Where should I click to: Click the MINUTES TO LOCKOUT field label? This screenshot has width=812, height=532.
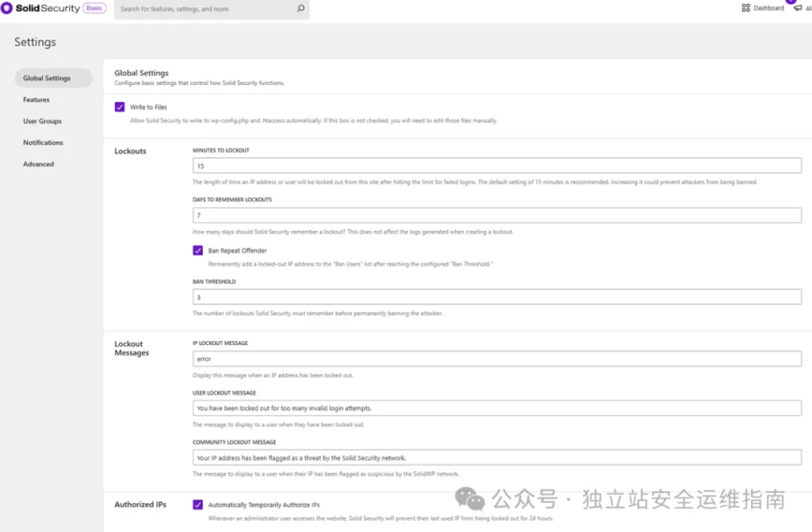point(220,150)
